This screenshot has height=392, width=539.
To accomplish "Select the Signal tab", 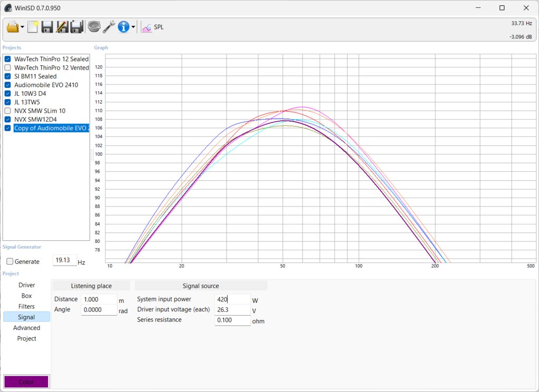I will tap(27, 317).
